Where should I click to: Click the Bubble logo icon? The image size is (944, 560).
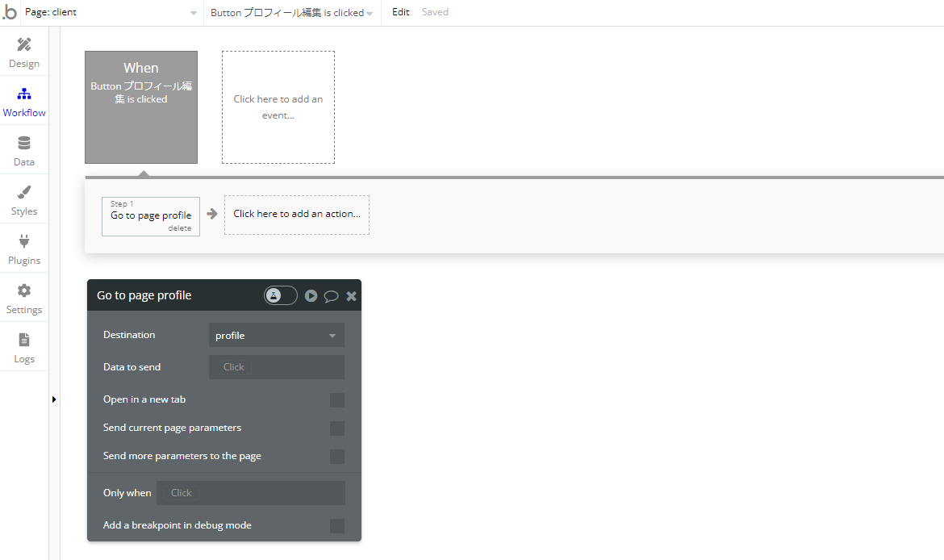(10, 12)
